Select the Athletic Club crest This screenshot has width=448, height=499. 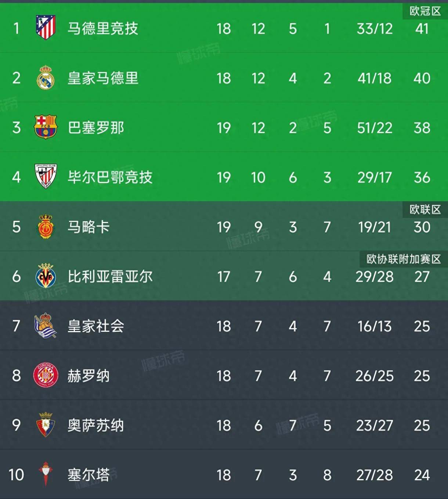click(45, 177)
